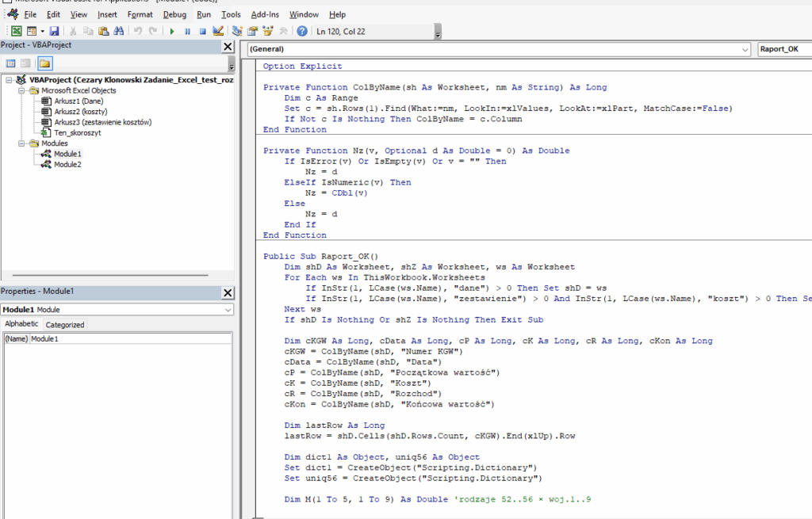Click the (Name) property value Module1
The width and height of the screenshot is (812, 519).
click(130, 339)
